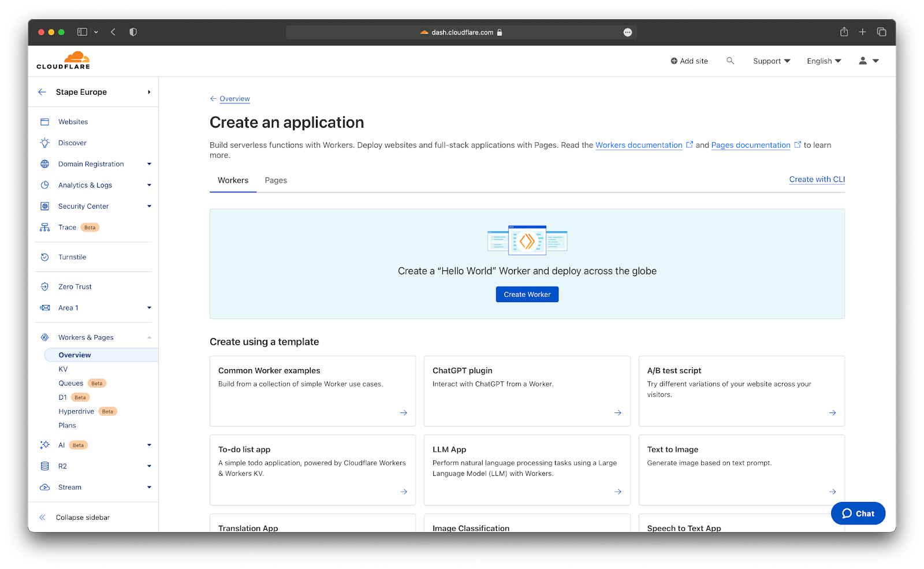Click the Overview breadcrumb link
Screen dimensions: 924x569
[x=234, y=99]
